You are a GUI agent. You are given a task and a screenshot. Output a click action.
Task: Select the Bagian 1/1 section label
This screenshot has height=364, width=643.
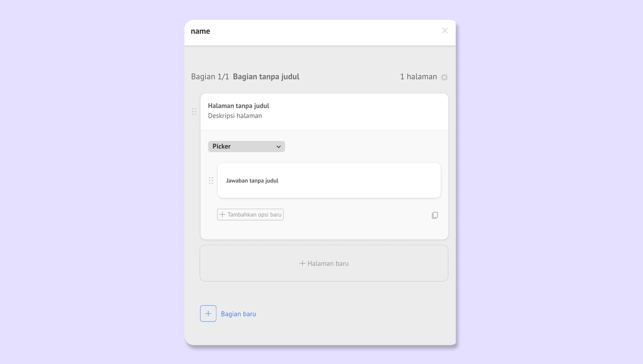pyautogui.click(x=210, y=77)
